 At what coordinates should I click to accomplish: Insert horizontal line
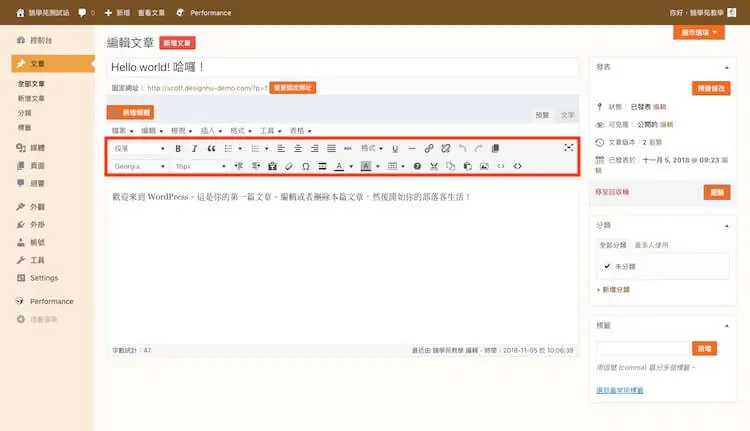point(412,149)
